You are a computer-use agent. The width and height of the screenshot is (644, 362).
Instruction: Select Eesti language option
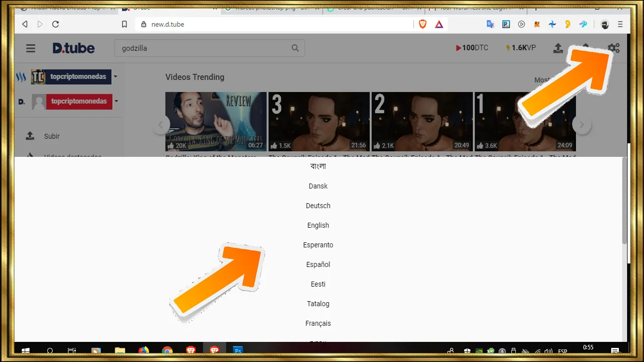[318, 284]
